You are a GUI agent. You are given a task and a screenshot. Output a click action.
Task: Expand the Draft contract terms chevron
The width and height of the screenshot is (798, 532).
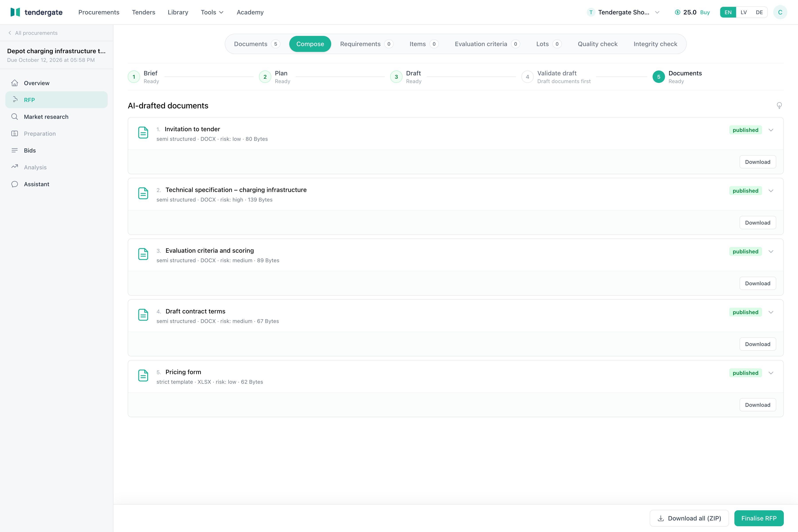(x=771, y=312)
